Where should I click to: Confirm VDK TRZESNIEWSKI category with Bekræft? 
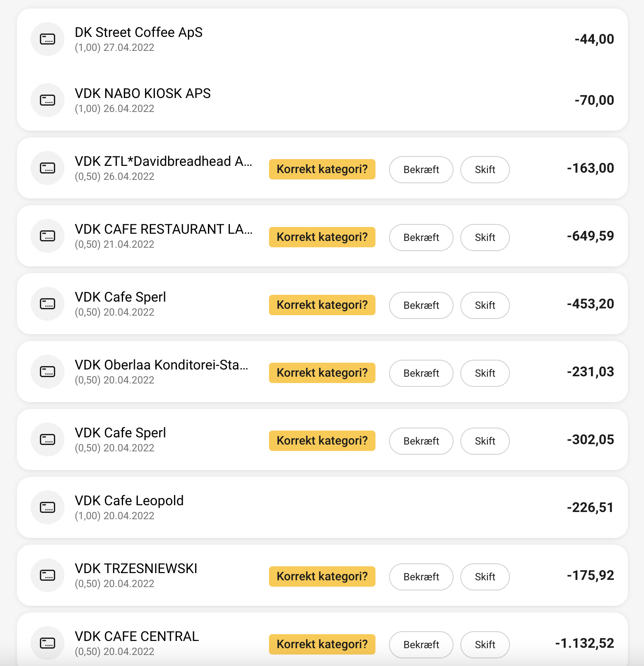coord(421,577)
